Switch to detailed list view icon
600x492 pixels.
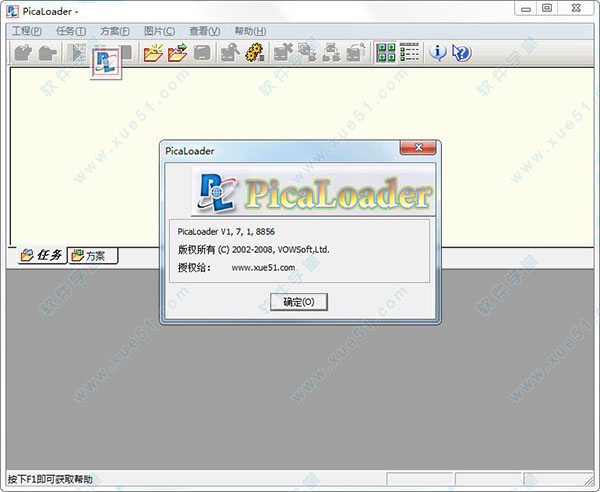pos(409,52)
